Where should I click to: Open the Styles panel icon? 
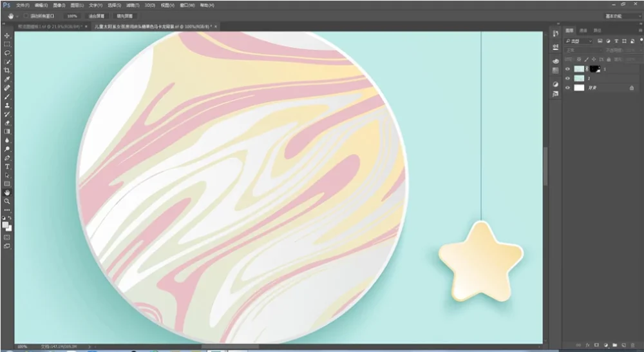coord(555,94)
